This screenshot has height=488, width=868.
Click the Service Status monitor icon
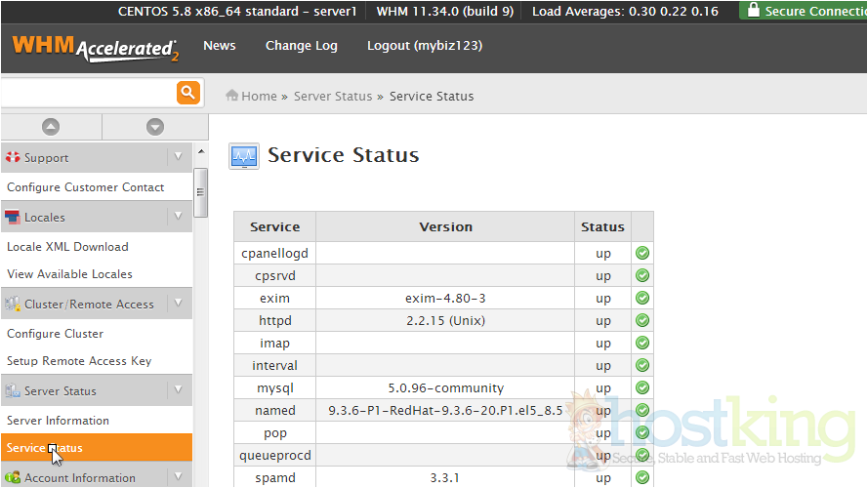click(243, 156)
